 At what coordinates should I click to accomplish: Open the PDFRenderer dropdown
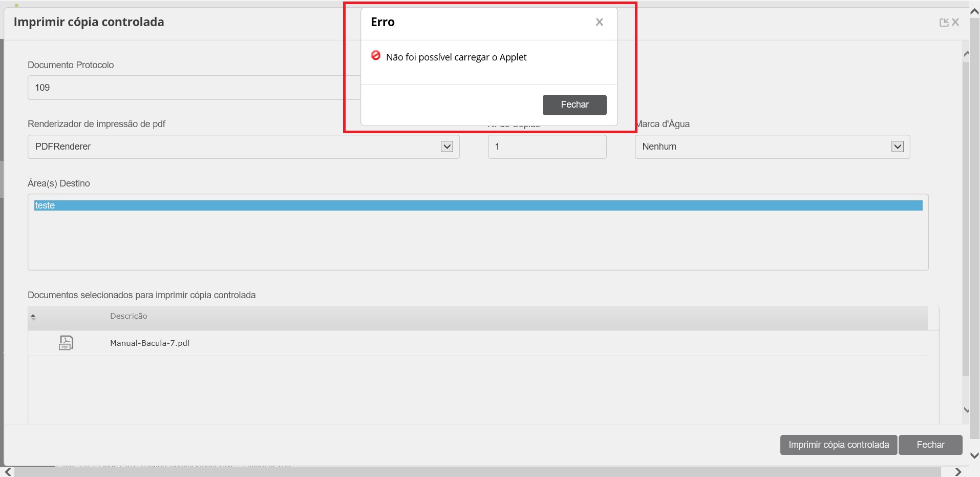(446, 147)
